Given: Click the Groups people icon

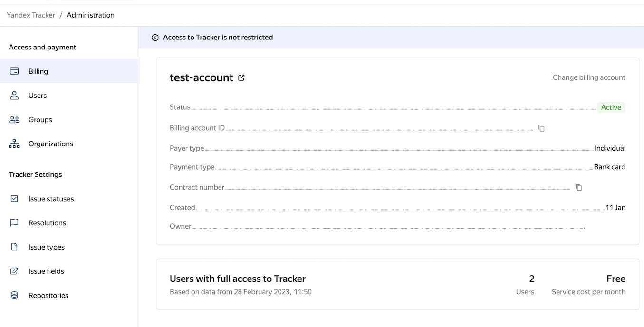Looking at the screenshot, I should coord(14,120).
